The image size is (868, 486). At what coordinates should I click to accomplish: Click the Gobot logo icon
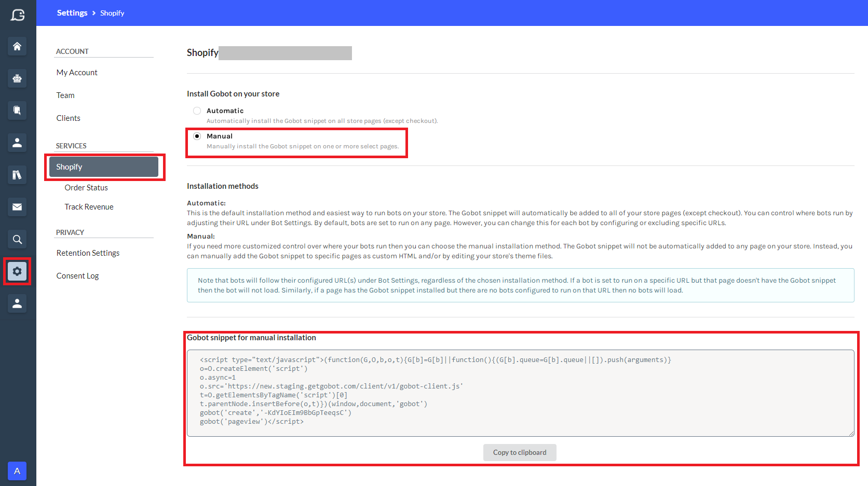pos(18,15)
